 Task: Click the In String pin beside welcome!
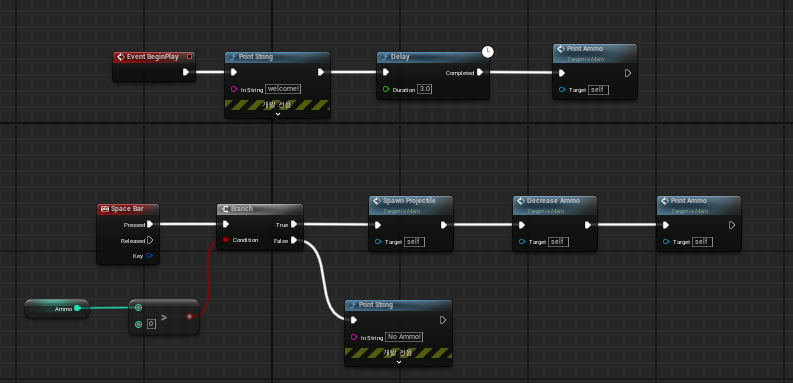coord(234,89)
